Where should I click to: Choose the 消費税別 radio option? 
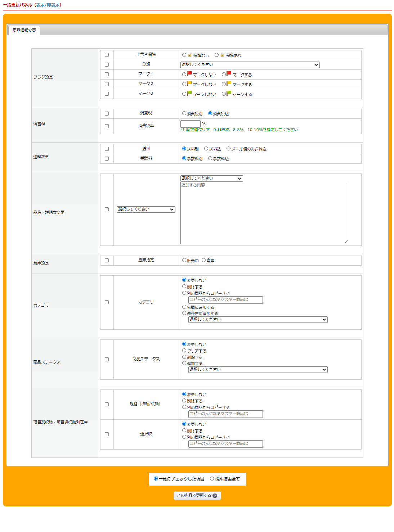[184, 113]
